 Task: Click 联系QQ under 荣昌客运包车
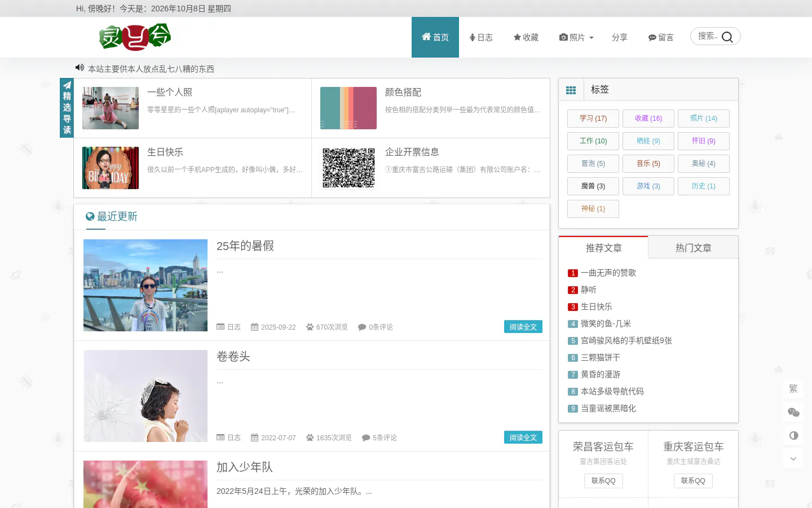(x=603, y=481)
